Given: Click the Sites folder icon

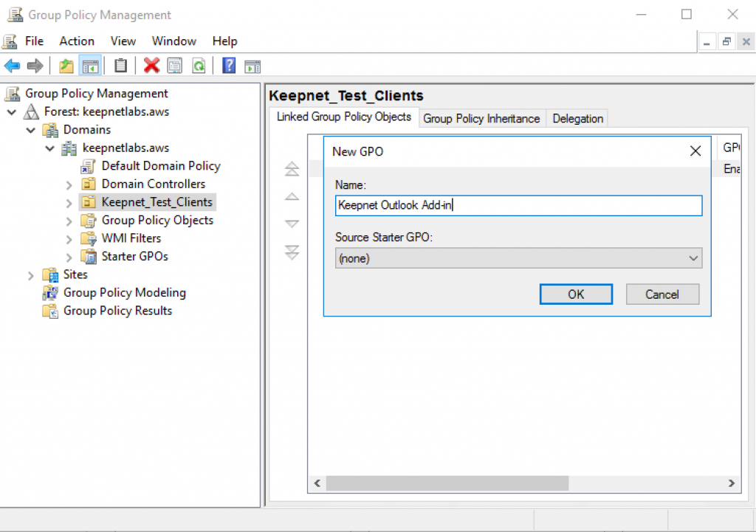Looking at the screenshot, I should [50, 274].
